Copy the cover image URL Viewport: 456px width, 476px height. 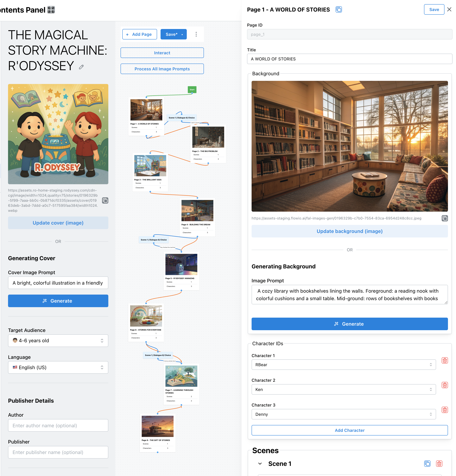pyautogui.click(x=105, y=200)
